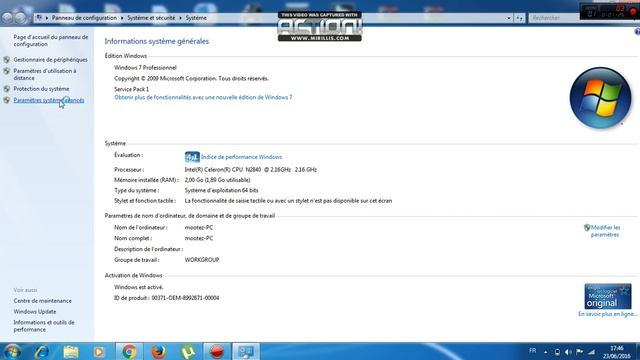
Task: Click the WORKGROUP value
Action: point(202,260)
